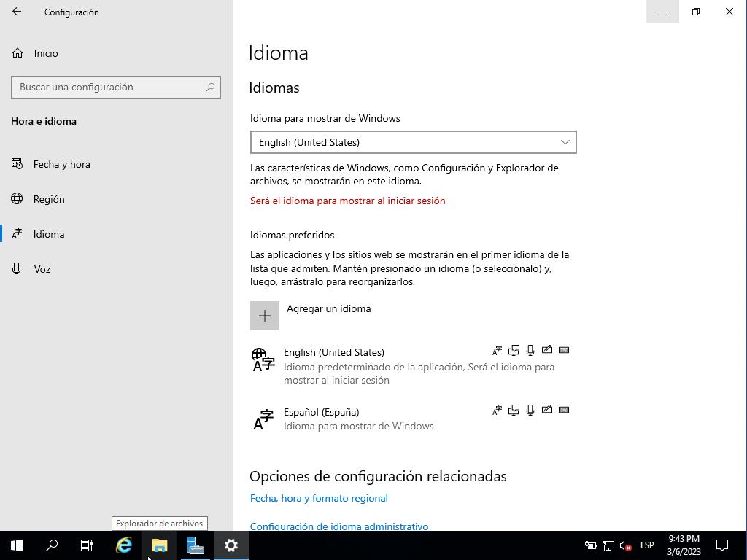Screen dimensions: 747x560
Task: Click Español row handwriting feature icon
Action: click(x=547, y=409)
